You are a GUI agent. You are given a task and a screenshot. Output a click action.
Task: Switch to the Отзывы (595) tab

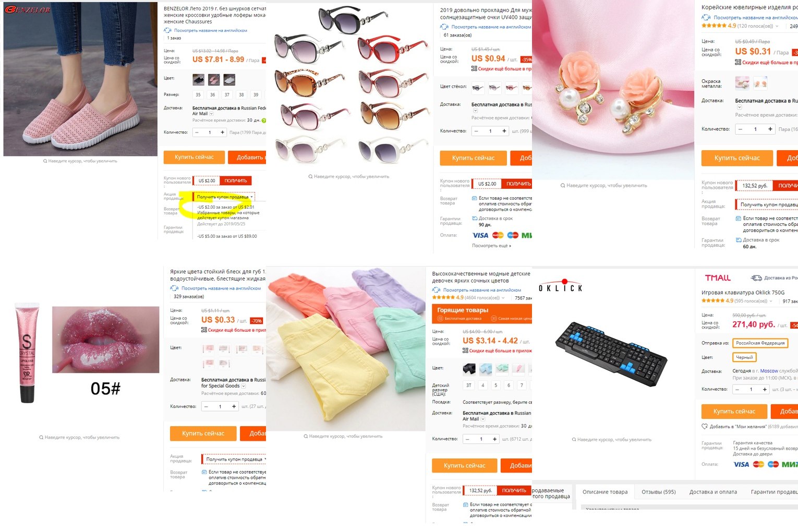click(x=658, y=492)
